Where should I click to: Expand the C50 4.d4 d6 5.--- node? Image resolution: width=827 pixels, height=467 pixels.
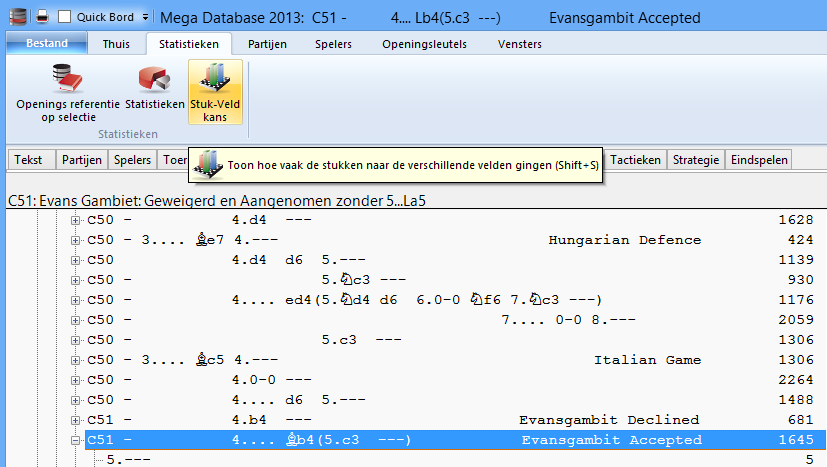click(75, 260)
